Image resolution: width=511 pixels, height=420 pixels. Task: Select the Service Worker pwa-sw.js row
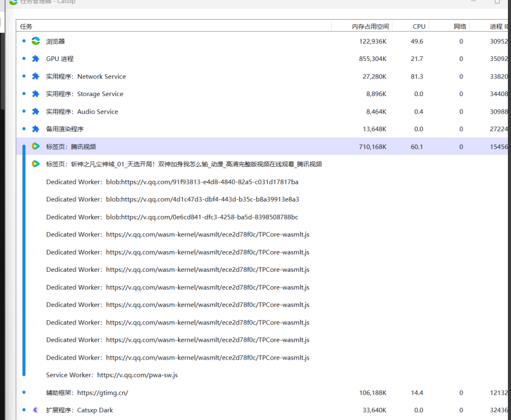coord(112,375)
